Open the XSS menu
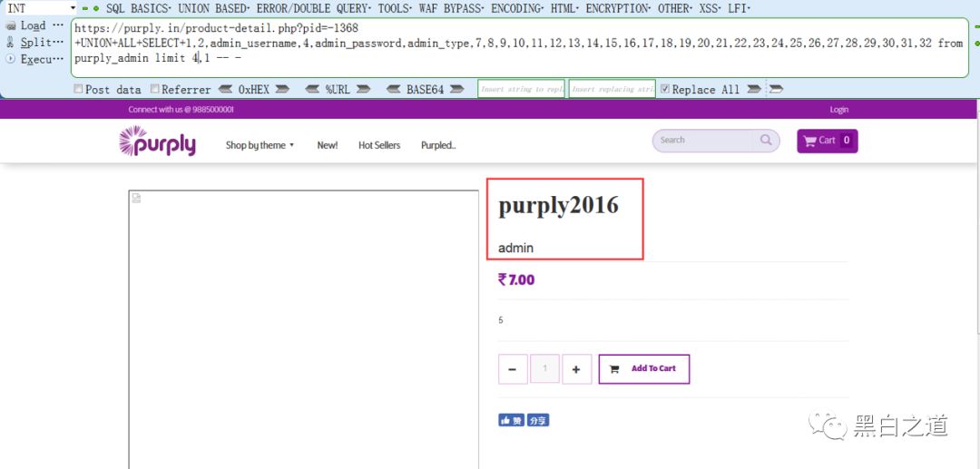 [x=708, y=9]
